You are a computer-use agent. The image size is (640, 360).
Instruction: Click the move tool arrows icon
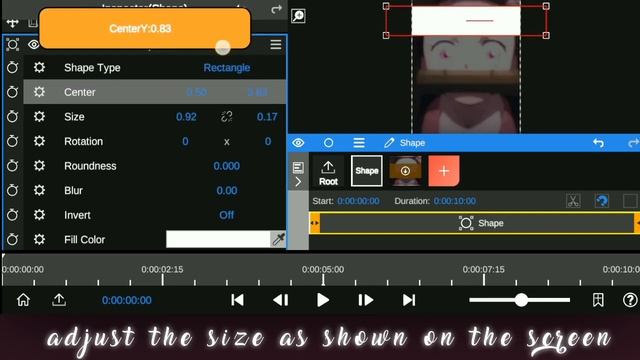click(13, 23)
